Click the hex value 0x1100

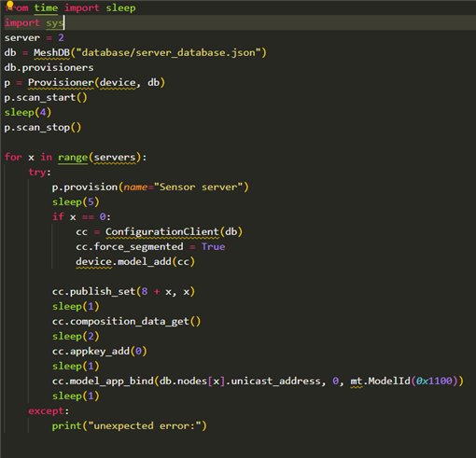pos(434,381)
